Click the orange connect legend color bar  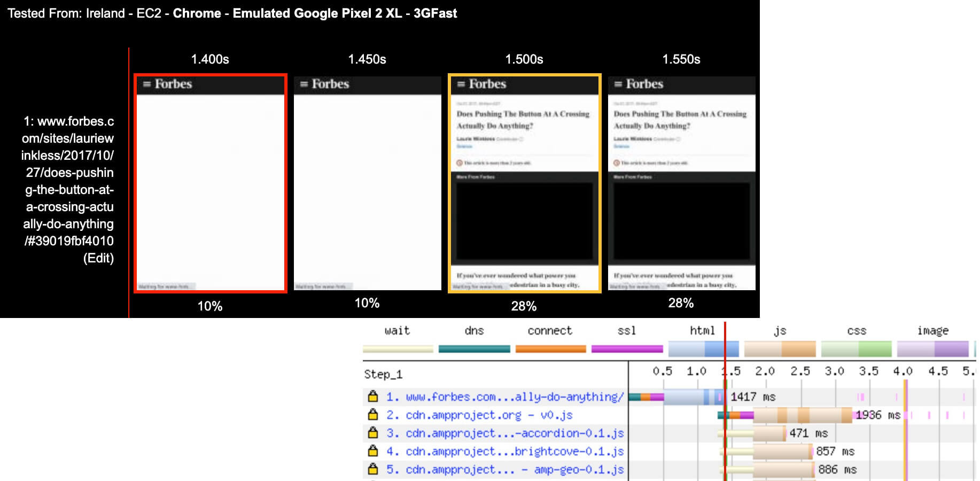[550, 349]
